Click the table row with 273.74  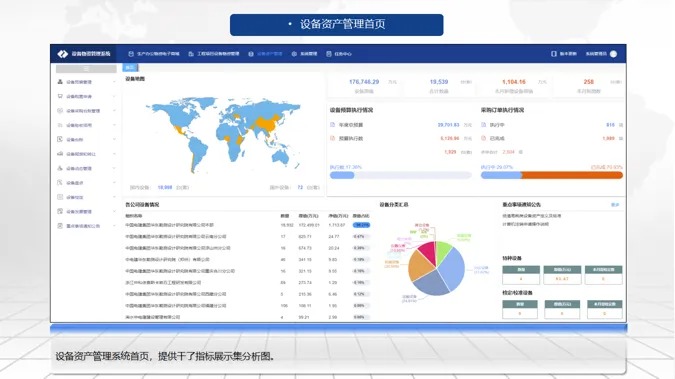click(248, 283)
